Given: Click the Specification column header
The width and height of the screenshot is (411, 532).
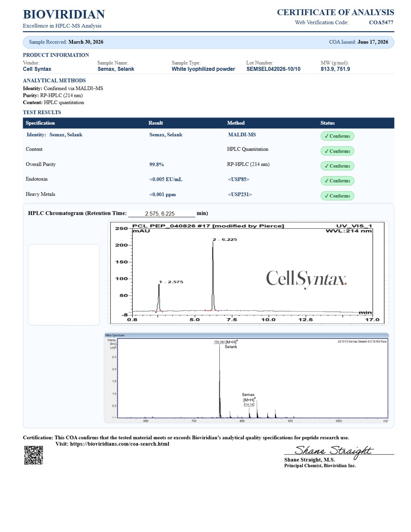Looking at the screenshot, I should (x=40, y=123).
